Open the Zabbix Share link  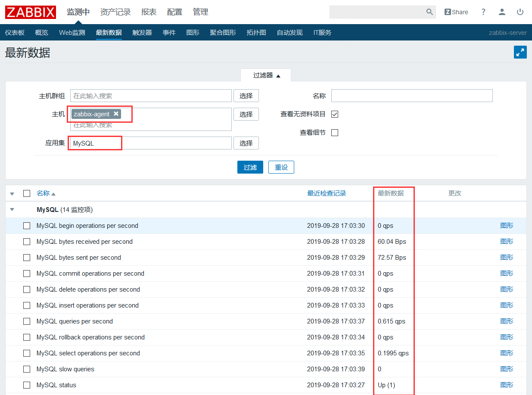pyautogui.click(x=457, y=12)
